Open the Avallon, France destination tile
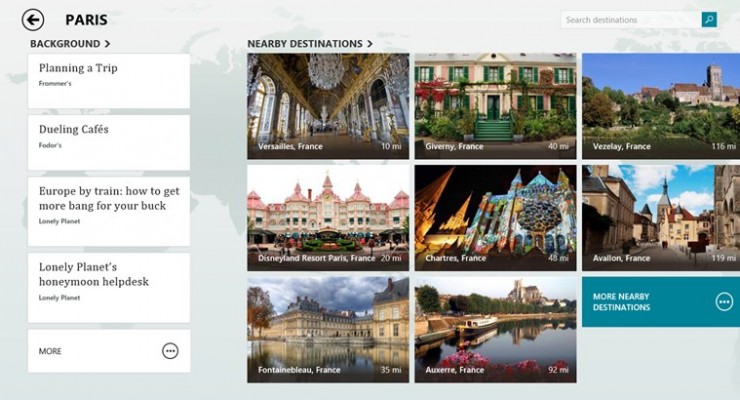Viewport: 740px width, 400px height. [x=660, y=218]
